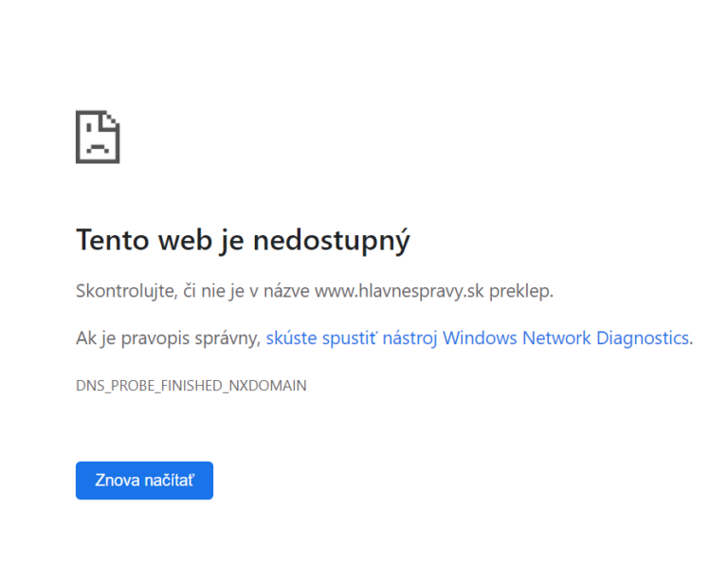This screenshot has width=728, height=564.
Task: Click the "Ak je pravopis správny" text
Action: [x=168, y=338]
